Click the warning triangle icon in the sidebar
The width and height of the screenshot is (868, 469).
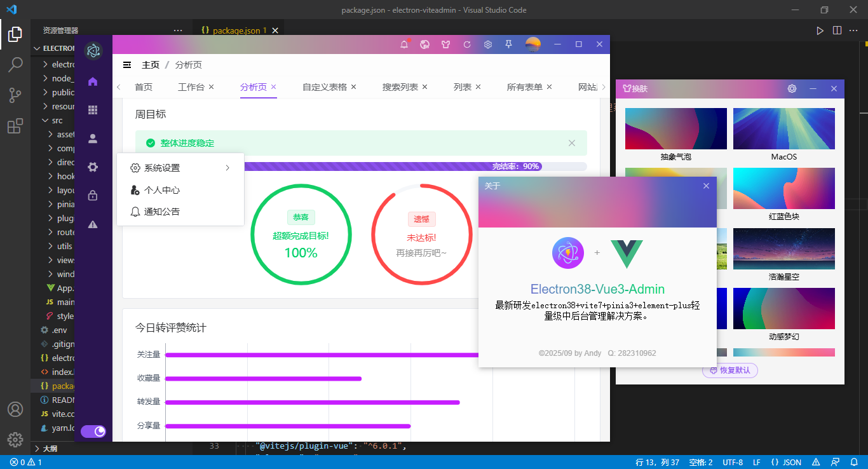coord(93,224)
